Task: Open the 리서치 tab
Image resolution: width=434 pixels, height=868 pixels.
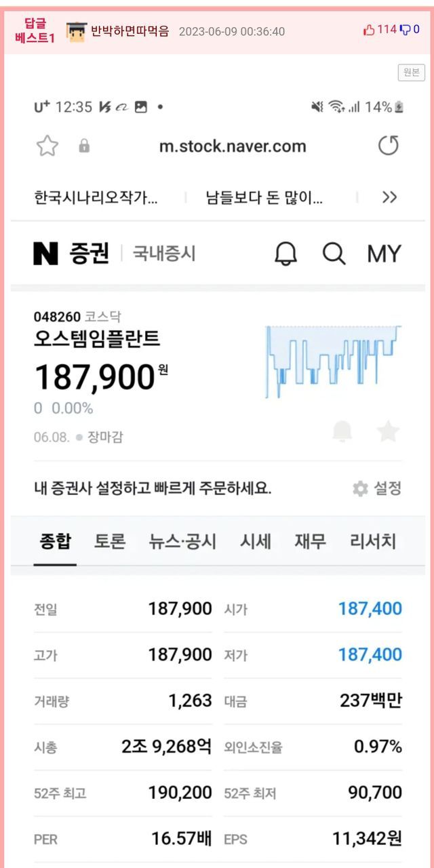Action: click(x=373, y=541)
